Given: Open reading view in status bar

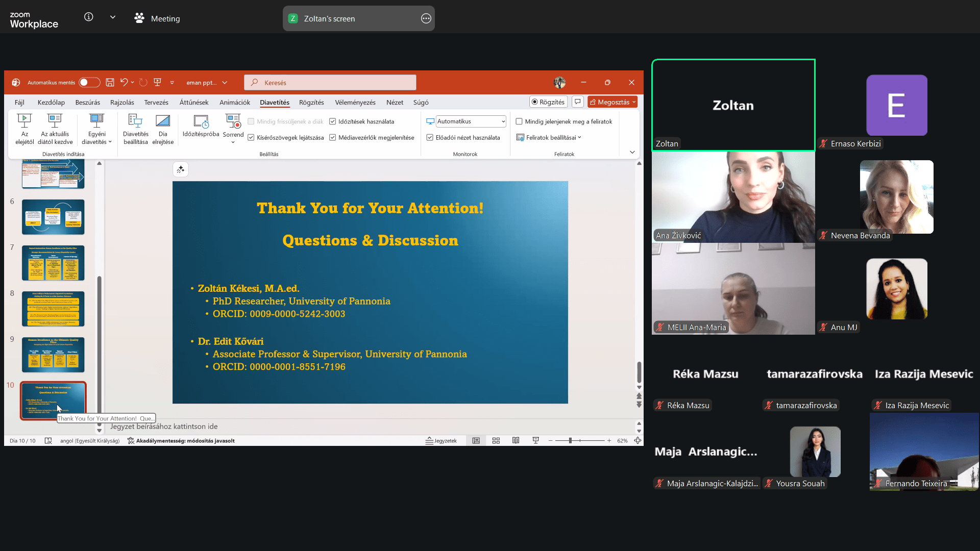Looking at the screenshot, I should coord(516,441).
